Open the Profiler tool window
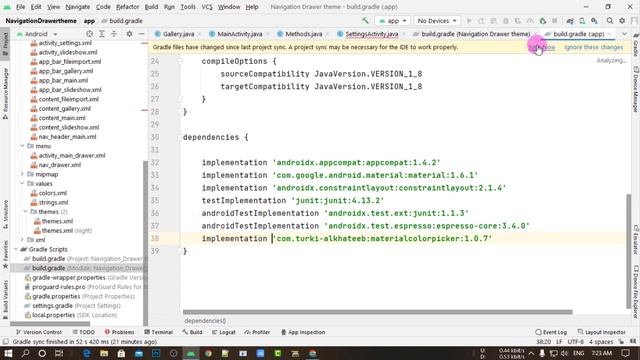Image resolution: width=640 pixels, height=360 pixels. click(257, 332)
